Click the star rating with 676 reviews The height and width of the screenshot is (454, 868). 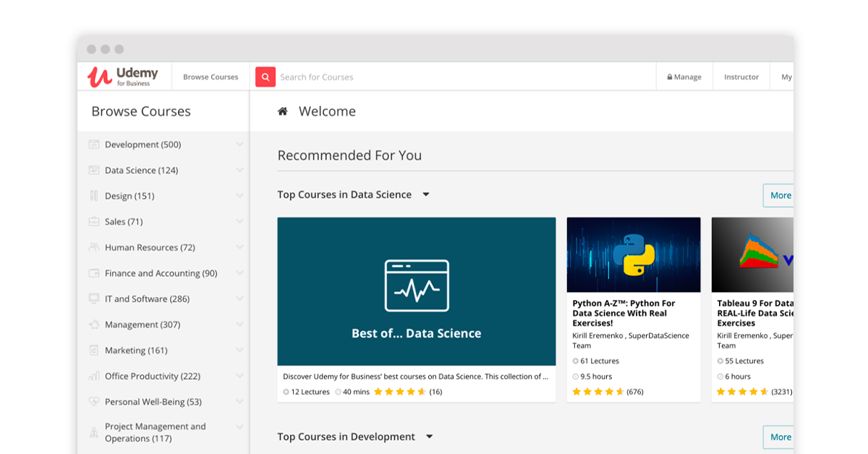[598, 392]
